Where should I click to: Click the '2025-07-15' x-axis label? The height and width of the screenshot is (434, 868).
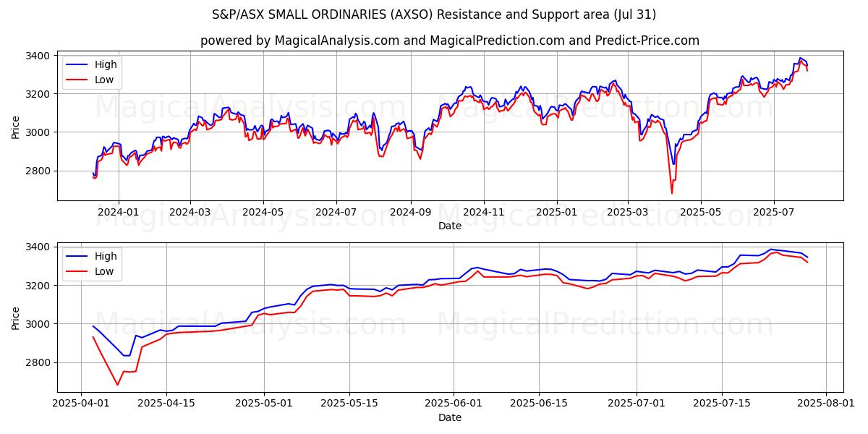723,404
